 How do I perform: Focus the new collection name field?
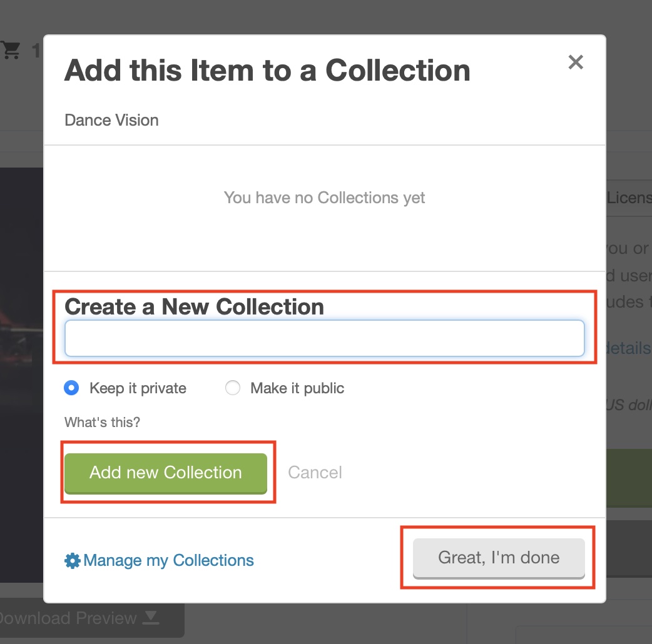[324, 338]
